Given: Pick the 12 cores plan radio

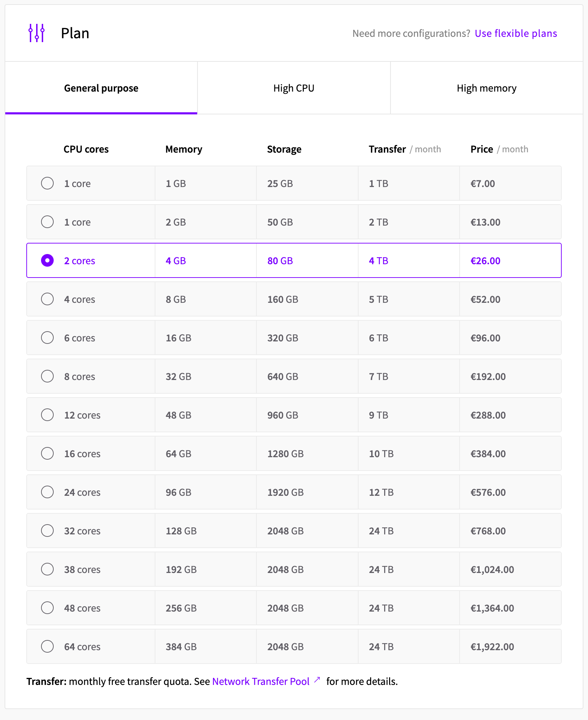Looking at the screenshot, I should pyautogui.click(x=47, y=415).
